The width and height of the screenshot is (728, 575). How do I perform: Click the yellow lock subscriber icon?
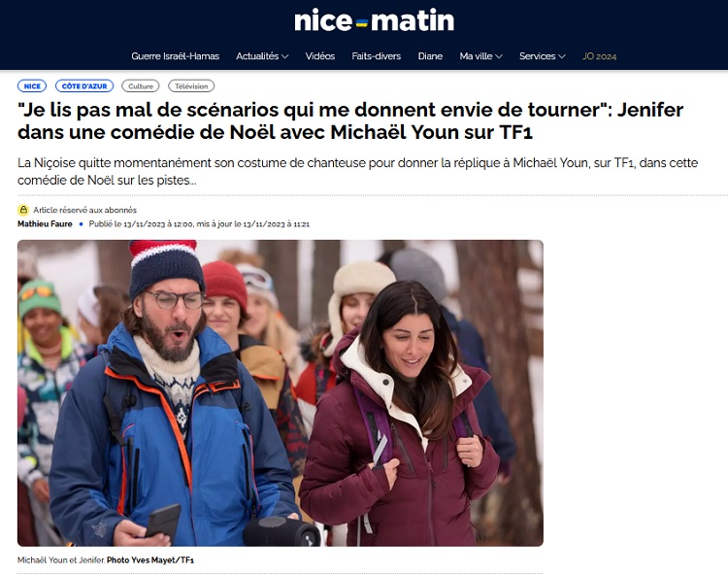(x=23, y=210)
